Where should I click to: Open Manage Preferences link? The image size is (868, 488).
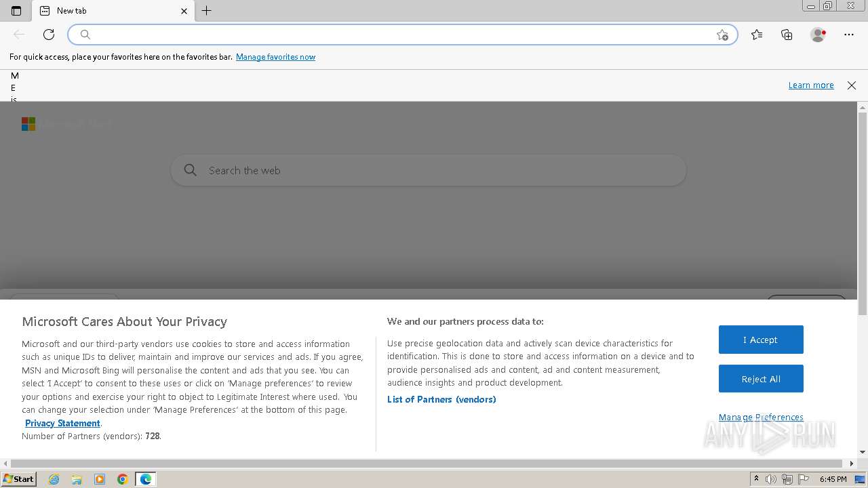(761, 418)
